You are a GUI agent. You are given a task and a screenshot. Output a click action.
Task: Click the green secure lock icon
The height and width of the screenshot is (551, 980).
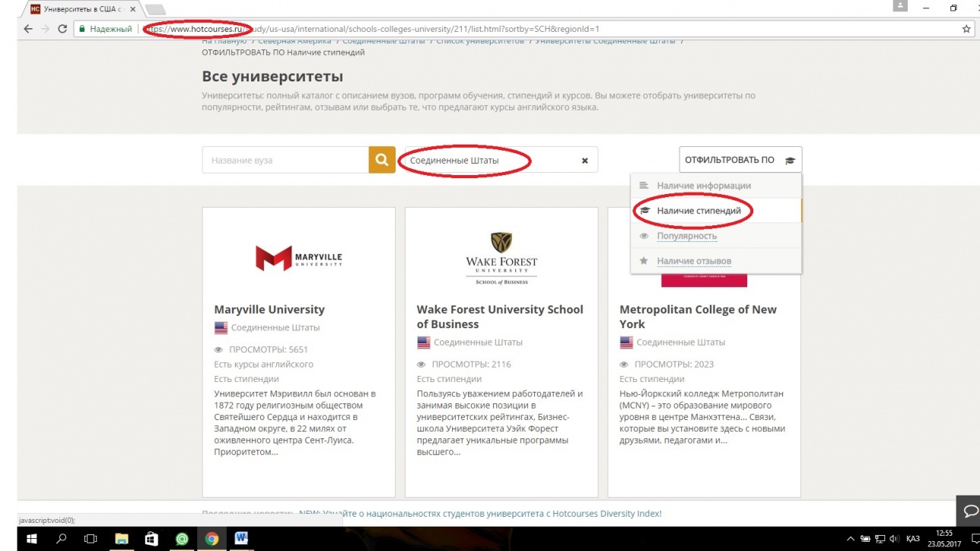pyautogui.click(x=82, y=29)
